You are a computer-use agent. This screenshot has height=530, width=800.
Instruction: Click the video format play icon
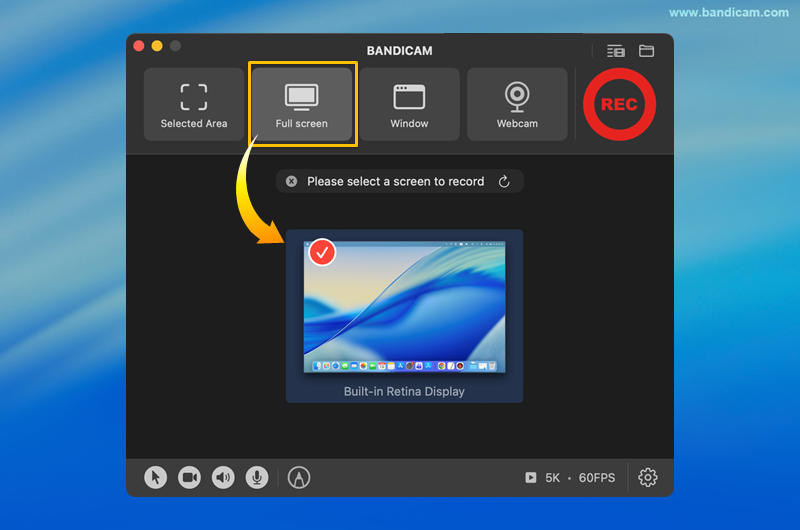coord(530,478)
